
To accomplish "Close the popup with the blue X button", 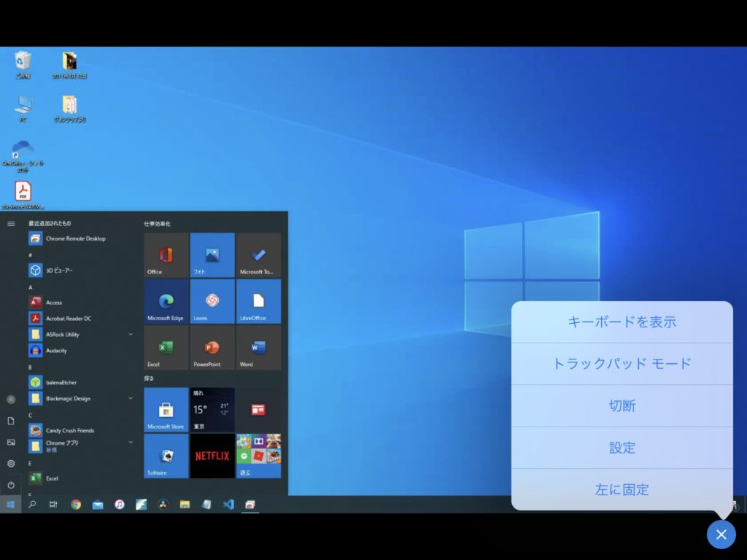I will 721,534.
